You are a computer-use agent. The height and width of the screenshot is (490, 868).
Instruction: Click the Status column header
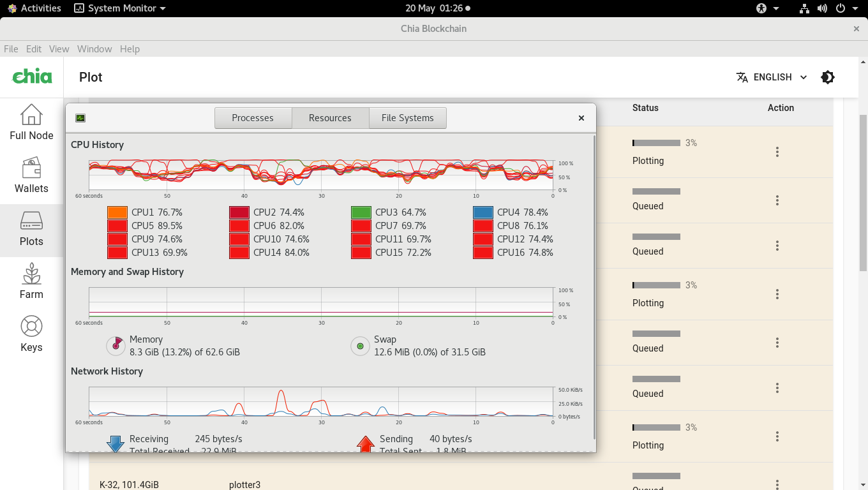click(645, 108)
